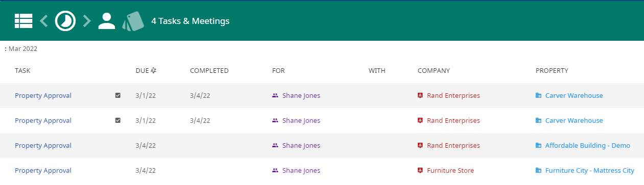Open Furniture City - Mattress City property
The image size is (644, 185).
[589, 171]
